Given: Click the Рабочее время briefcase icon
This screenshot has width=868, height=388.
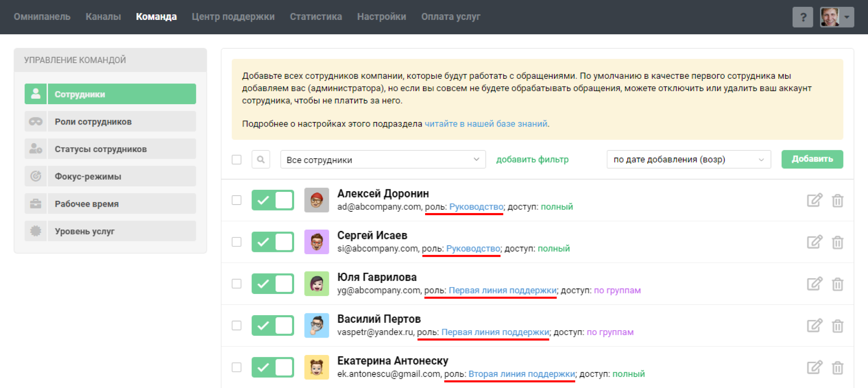Looking at the screenshot, I should tap(36, 204).
